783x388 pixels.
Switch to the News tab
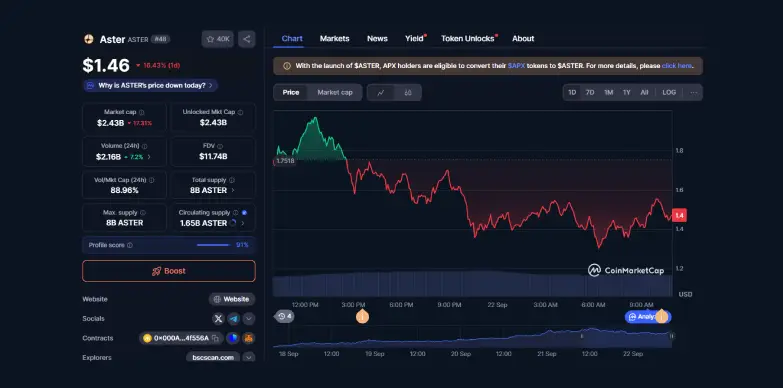377,38
